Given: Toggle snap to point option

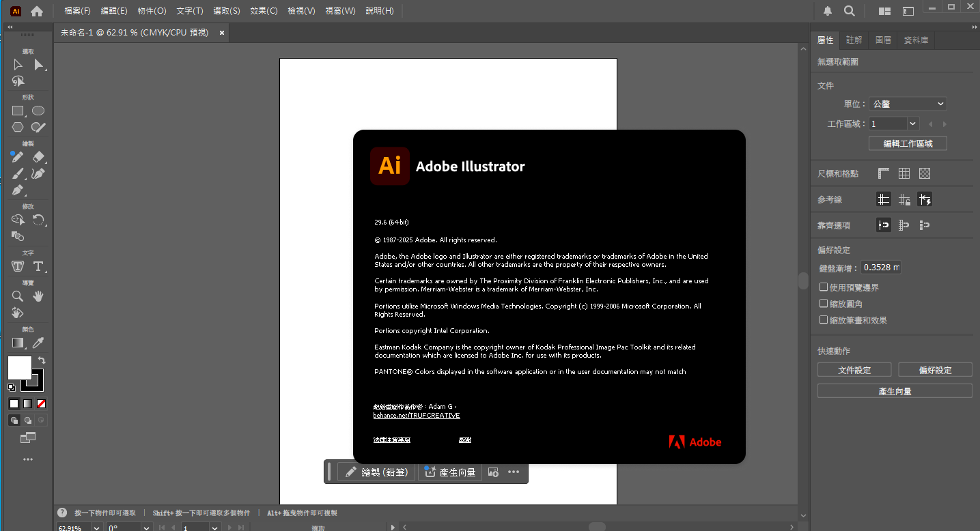Looking at the screenshot, I should click(x=884, y=225).
